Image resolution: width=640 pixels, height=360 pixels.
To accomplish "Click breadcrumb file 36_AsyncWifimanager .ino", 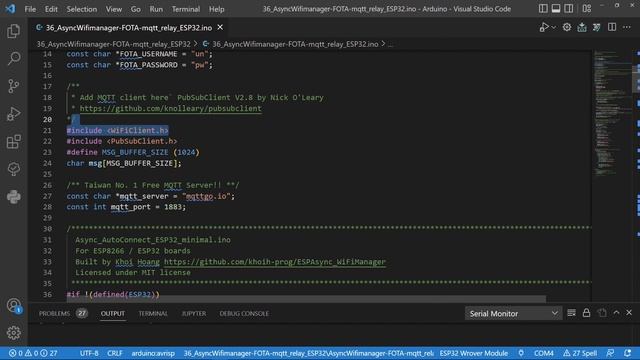I will tap(295, 44).
